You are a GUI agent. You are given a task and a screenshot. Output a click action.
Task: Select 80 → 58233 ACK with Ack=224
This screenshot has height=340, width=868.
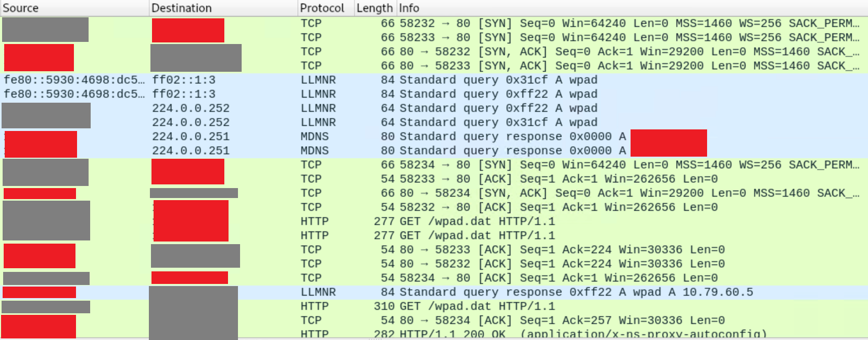524,250
